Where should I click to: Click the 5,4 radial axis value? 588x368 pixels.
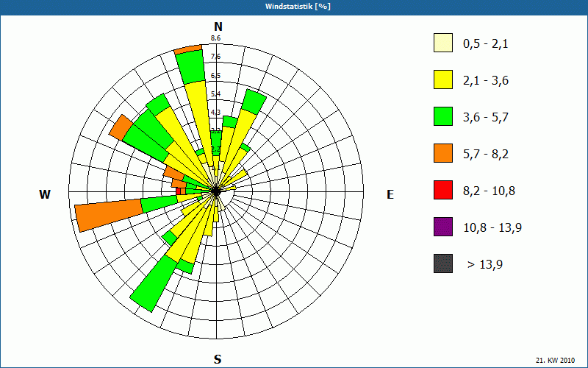pyautogui.click(x=215, y=94)
